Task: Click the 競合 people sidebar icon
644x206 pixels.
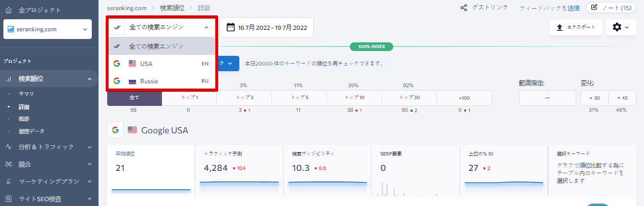Action: click(8, 164)
